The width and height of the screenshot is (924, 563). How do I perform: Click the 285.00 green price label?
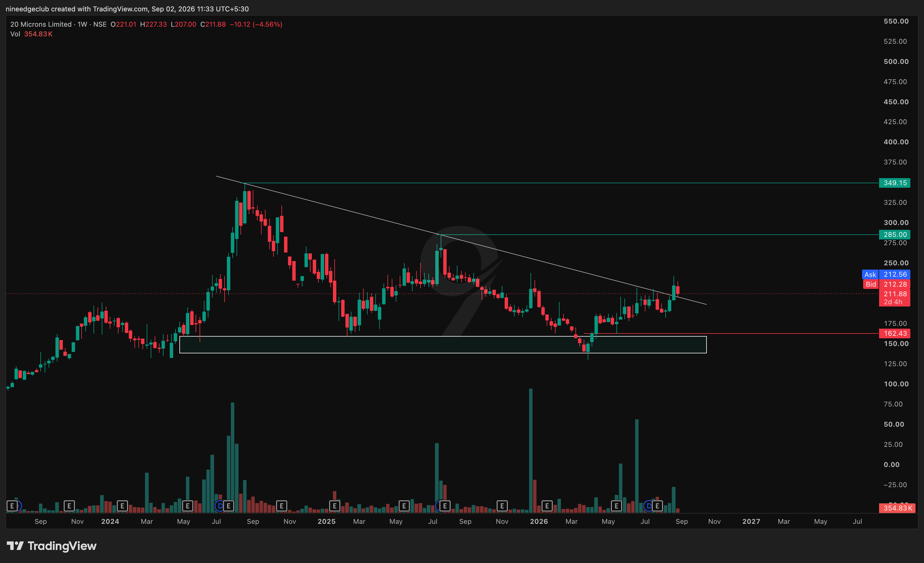894,235
